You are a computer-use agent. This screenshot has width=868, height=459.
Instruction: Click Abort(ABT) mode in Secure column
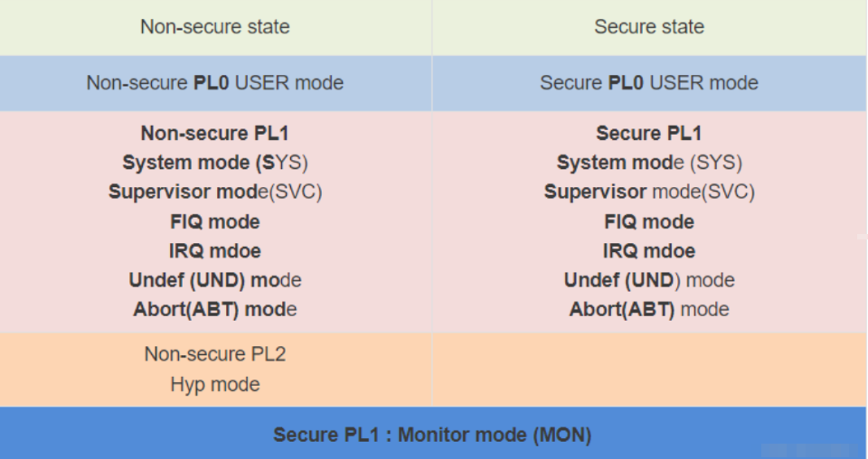click(649, 310)
